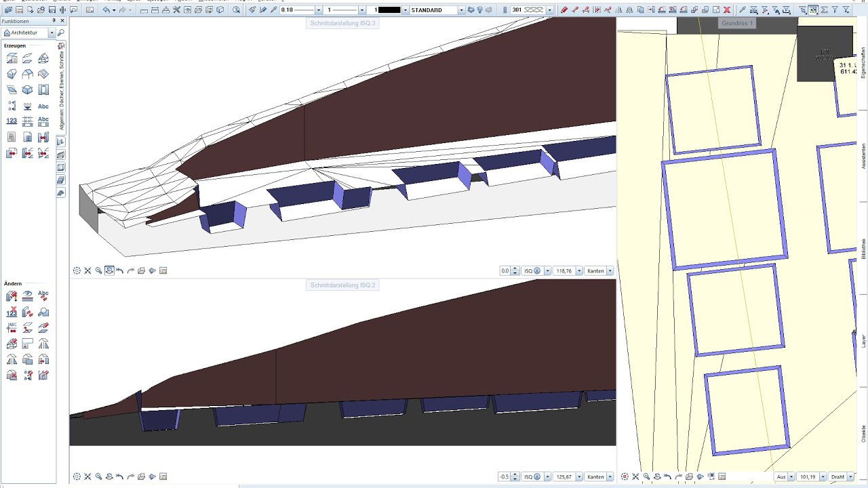Open the Aus dropdown in Grundriss viewport
The width and height of the screenshot is (868, 488).
791,476
